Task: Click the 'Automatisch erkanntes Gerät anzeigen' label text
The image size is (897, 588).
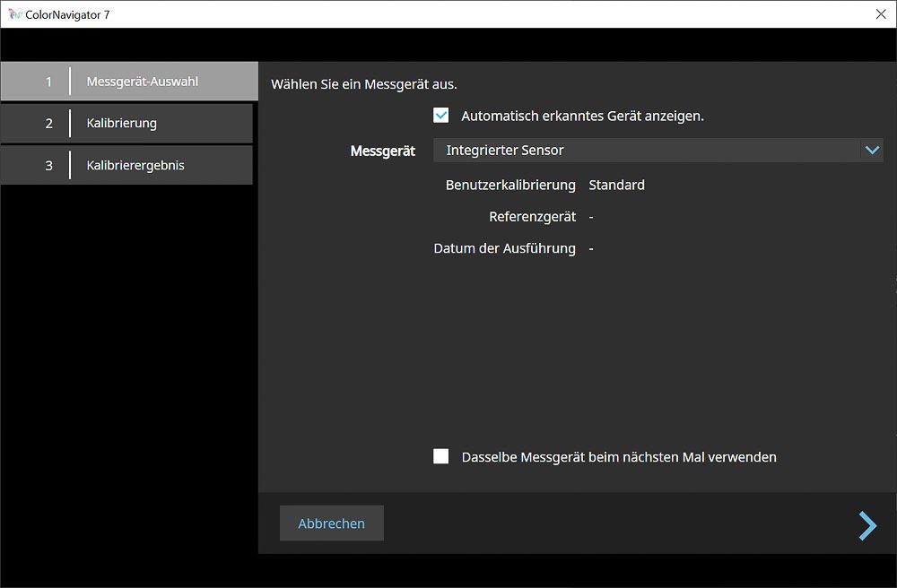Action: pos(582,116)
